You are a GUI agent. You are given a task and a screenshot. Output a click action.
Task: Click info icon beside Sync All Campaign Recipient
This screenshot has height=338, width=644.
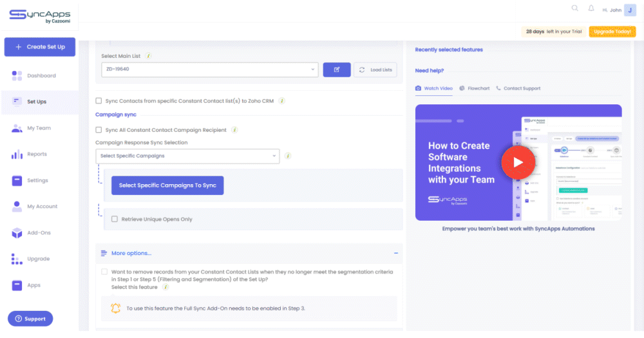(234, 130)
